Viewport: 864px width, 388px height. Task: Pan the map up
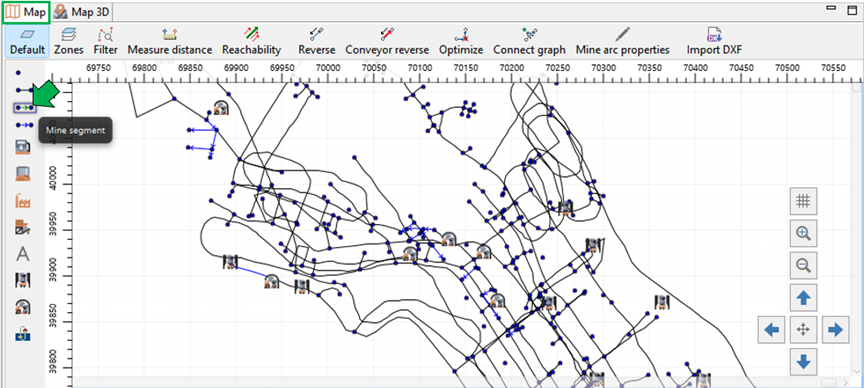[x=803, y=298]
